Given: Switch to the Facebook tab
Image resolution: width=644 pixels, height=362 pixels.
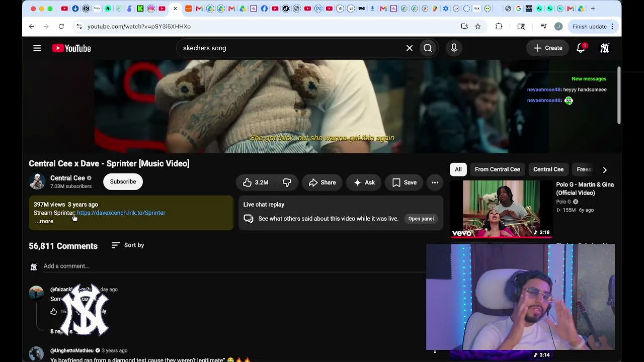Looking at the screenshot, I should coord(264,9).
